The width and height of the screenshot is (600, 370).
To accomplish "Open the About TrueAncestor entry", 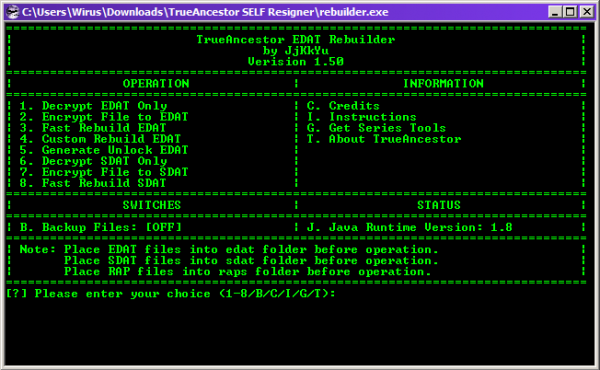I will coord(384,139).
